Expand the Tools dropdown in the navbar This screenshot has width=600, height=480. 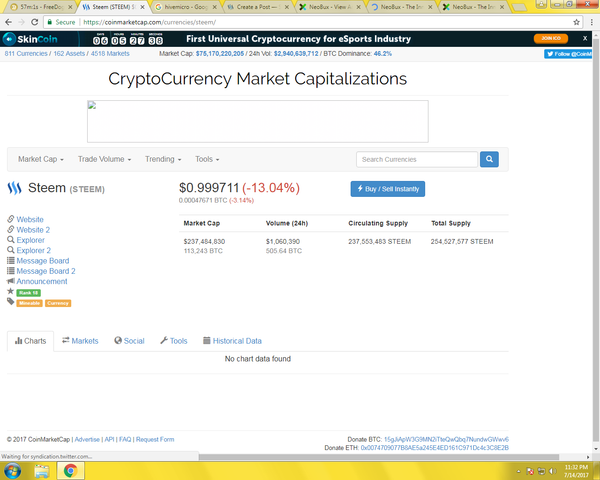[x=207, y=159]
